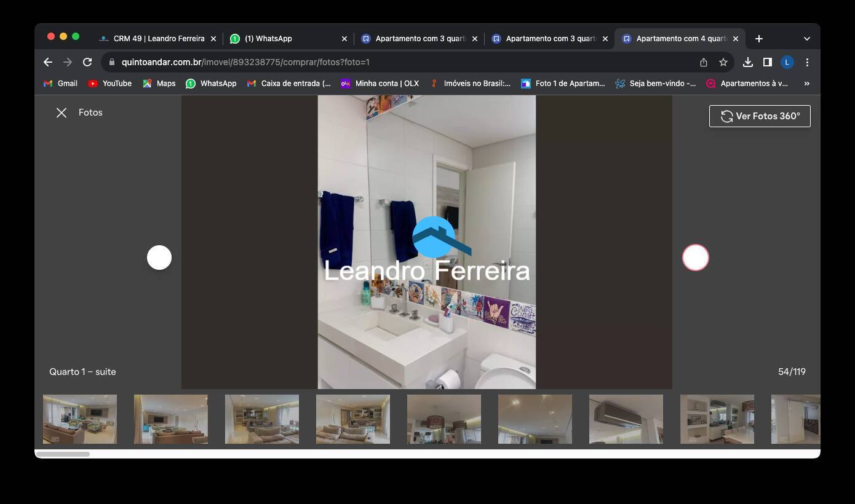The height and width of the screenshot is (504, 855).
Task: Close the Fotos gallery with the X icon
Action: click(x=62, y=112)
